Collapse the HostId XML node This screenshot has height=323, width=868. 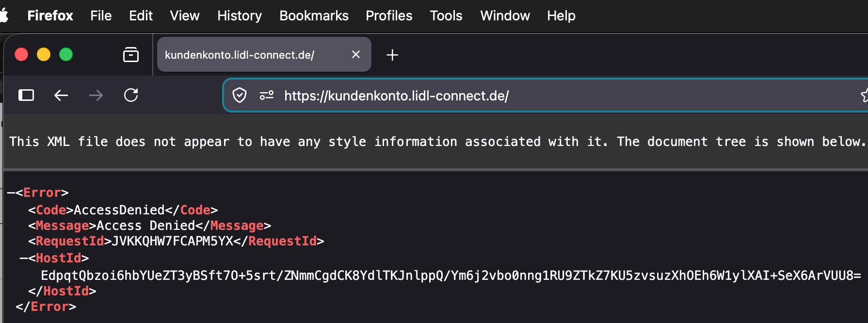(x=23, y=258)
